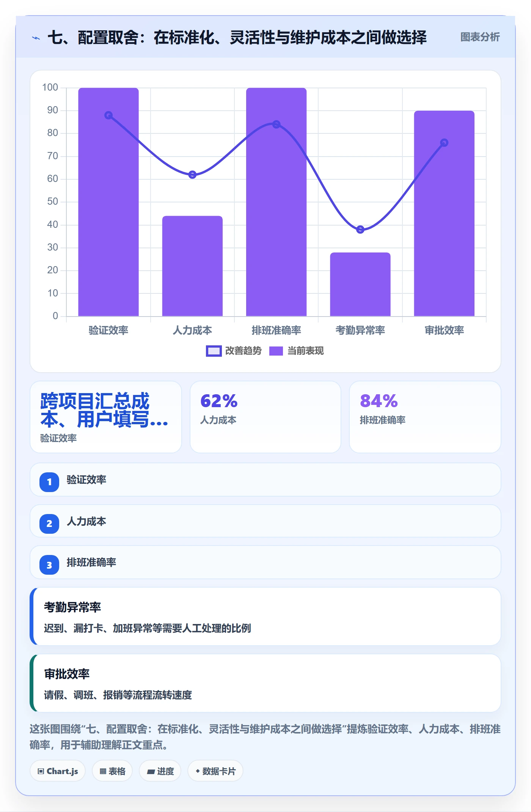This screenshot has height=812, width=531.
Task: Select the 验证效率 bar in chart
Action: (108, 202)
